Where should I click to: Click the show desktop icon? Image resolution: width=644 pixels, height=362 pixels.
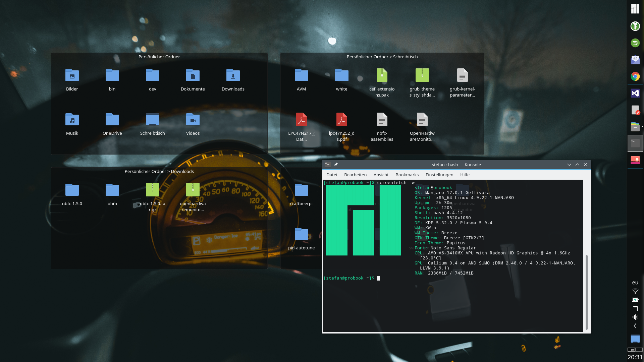click(x=635, y=339)
